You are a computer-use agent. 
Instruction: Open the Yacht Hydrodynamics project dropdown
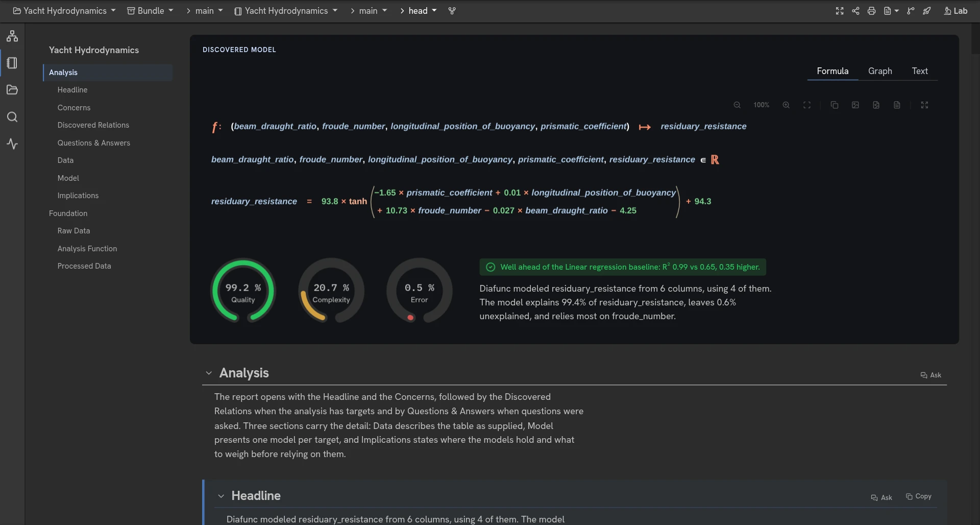coord(64,11)
